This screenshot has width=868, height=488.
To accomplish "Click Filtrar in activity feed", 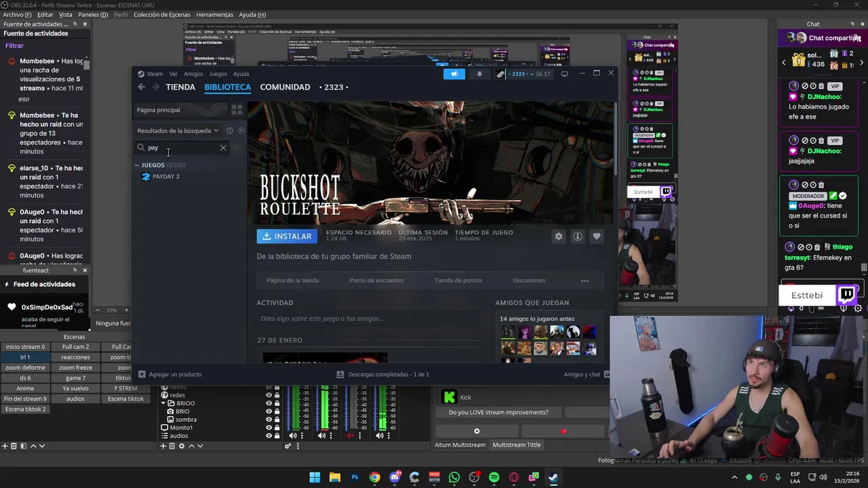I will [x=14, y=45].
